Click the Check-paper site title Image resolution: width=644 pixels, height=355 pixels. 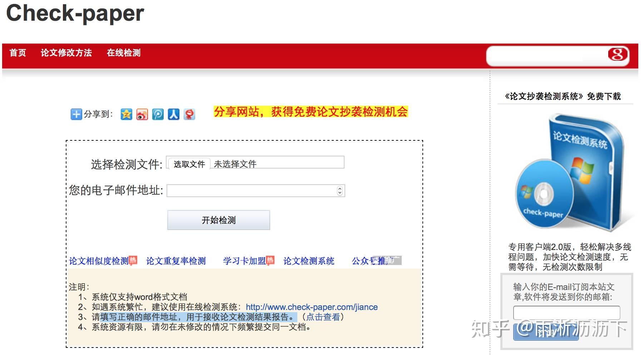click(75, 13)
